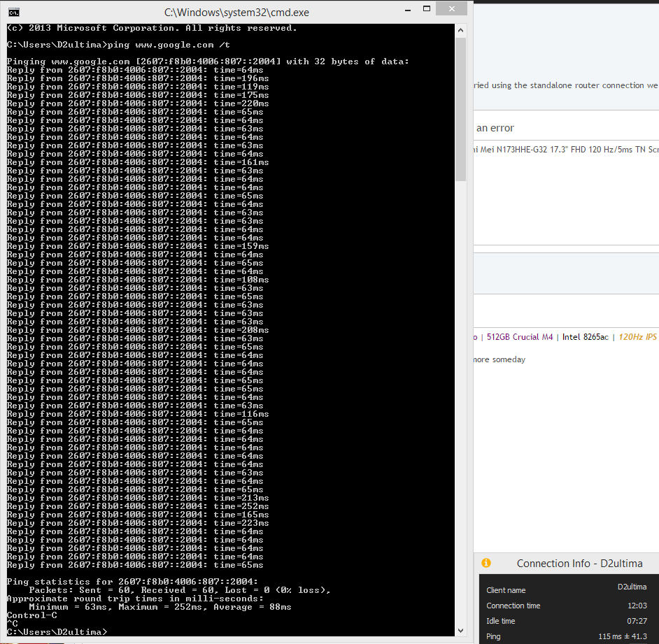The height and width of the screenshot is (644, 659).
Task: Click the reply line showing time=252ms
Action: [138, 506]
